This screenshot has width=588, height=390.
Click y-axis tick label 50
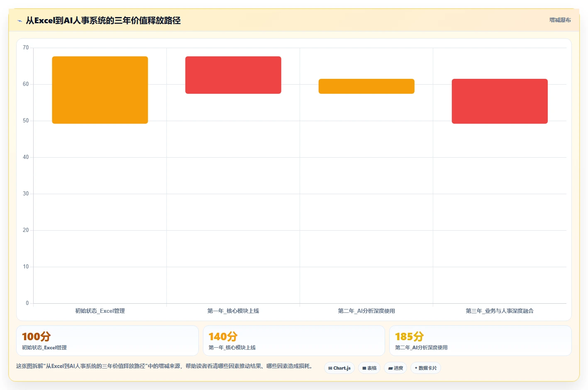tap(26, 121)
